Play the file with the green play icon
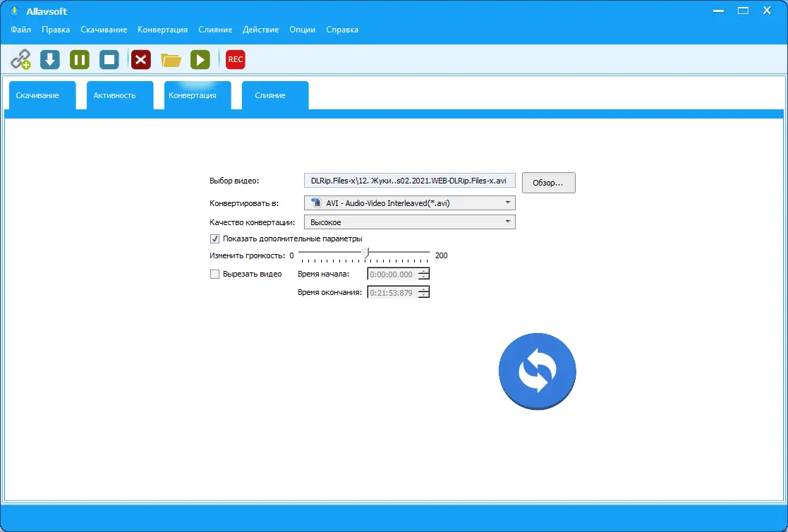 click(x=200, y=59)
